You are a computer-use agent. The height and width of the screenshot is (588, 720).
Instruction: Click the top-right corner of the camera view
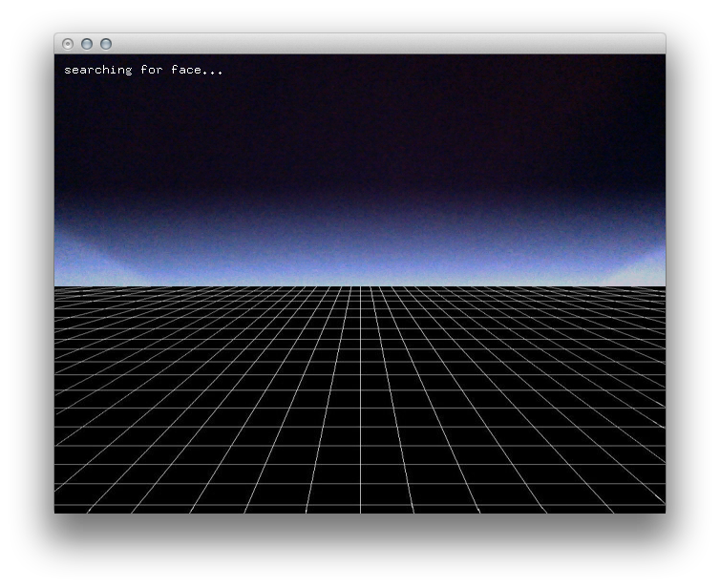tap(659, 60)
